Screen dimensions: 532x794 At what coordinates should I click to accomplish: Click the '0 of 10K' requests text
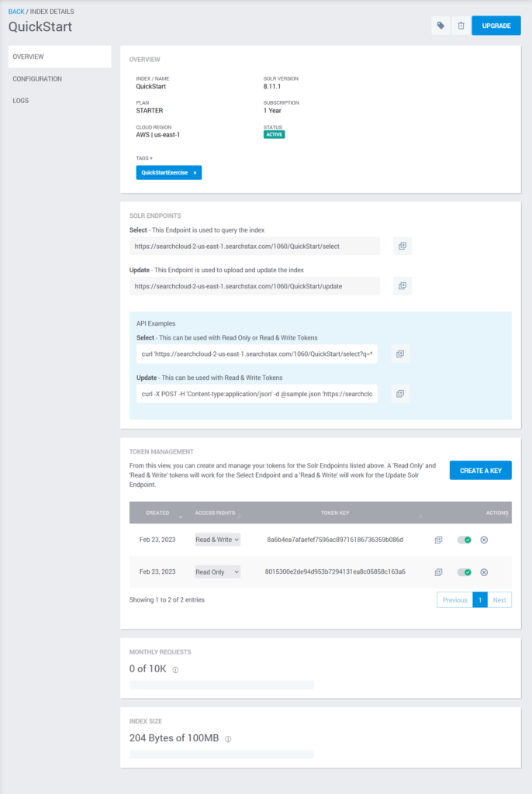click(147, 669)
